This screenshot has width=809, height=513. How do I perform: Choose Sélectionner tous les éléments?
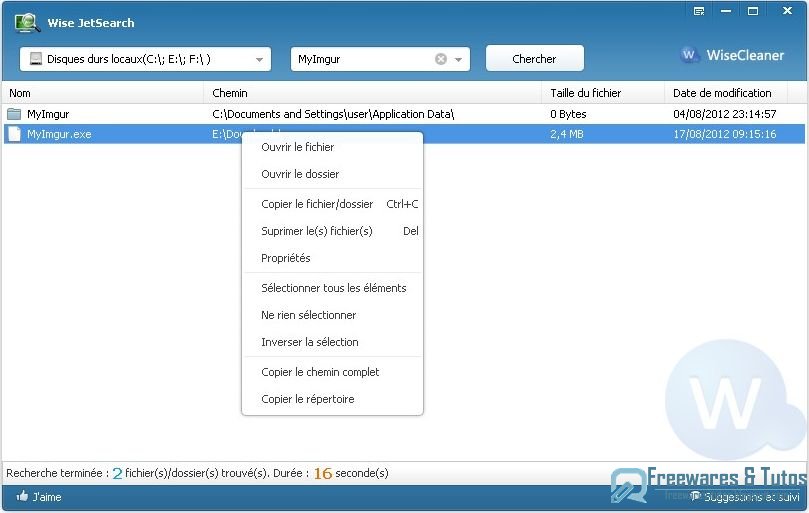pos(332,287)
